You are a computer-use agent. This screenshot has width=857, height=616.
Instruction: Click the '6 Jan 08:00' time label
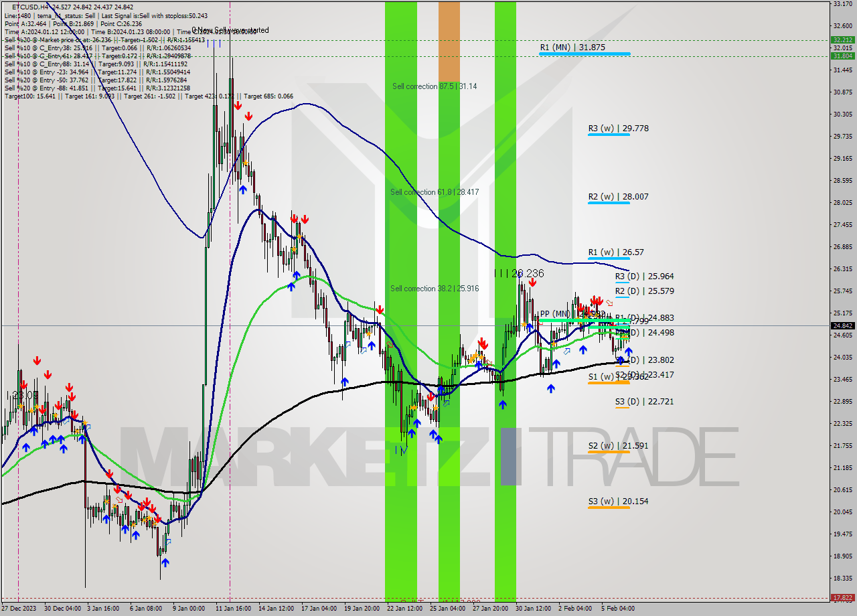click(145, 609)
